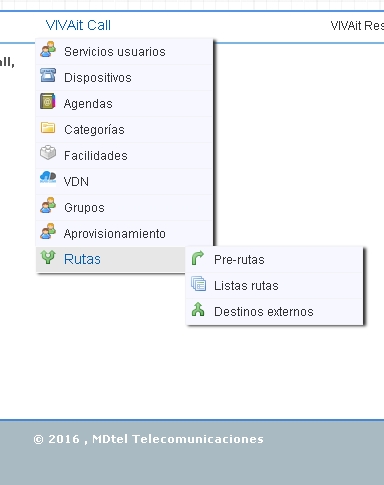This screenshot has width=384, height=485.
Task: Click the Destinos externos merge arrow icon
Action: pos(198,309)
